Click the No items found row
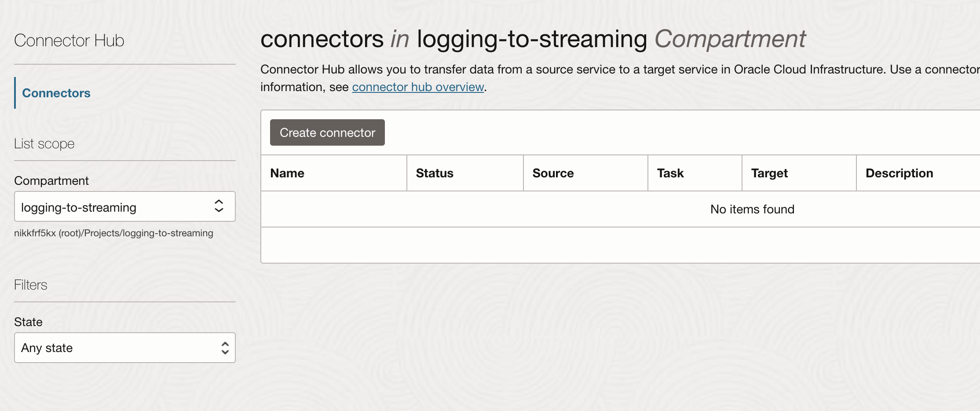This screenshot has height=411, width=980. pos(620,209)
